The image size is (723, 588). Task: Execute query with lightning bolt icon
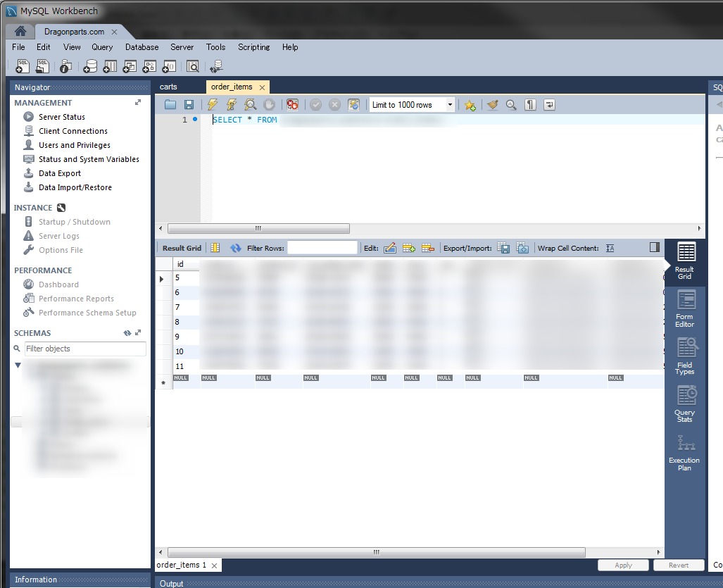point(212,105)
